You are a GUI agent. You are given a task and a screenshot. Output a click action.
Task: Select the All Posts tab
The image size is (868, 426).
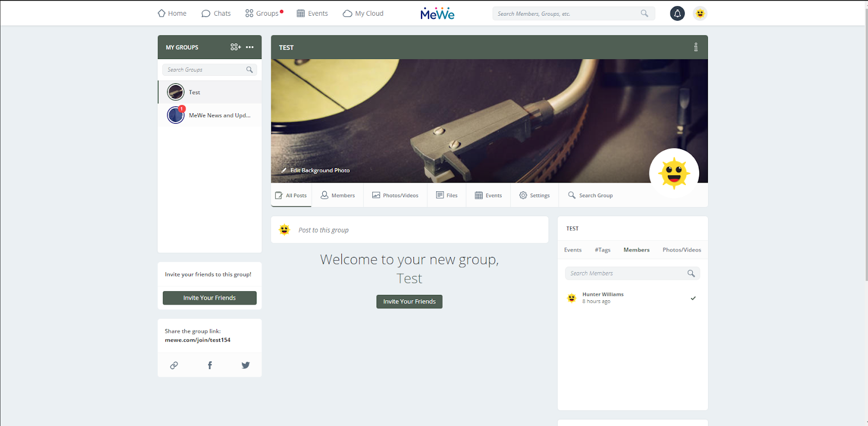[x=291, y=195]
